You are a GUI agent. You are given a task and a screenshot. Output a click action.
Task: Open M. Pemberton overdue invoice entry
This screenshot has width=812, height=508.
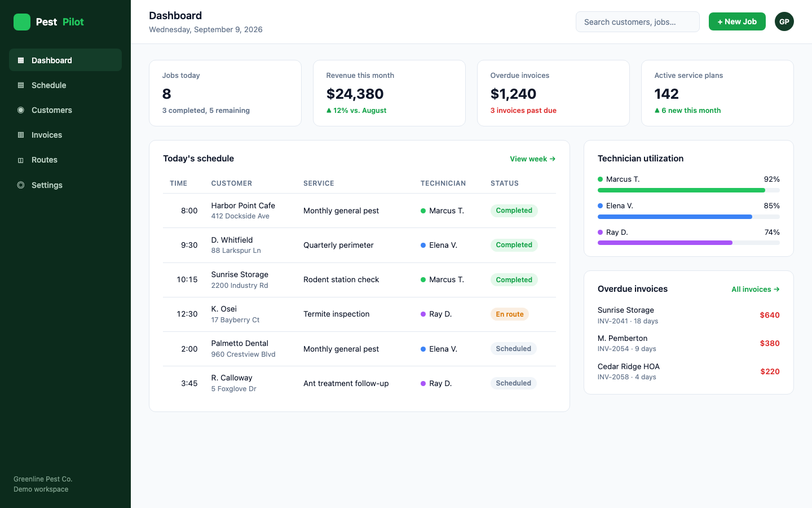689,343
